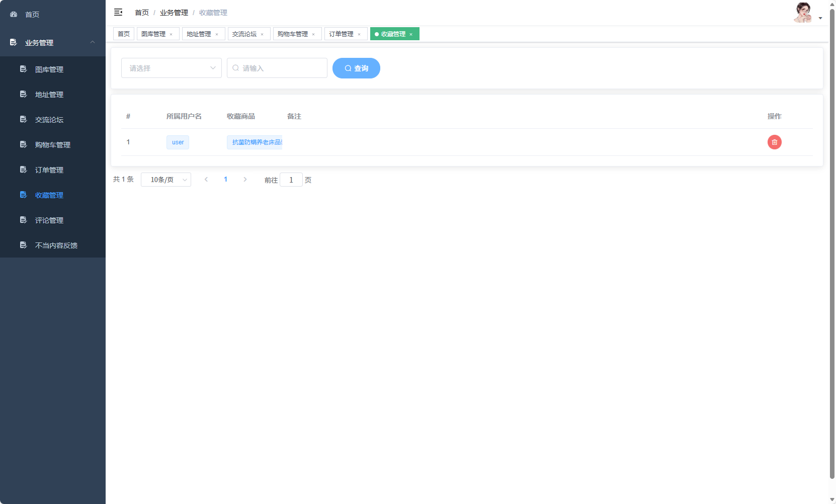Switch to the 交流论坛 tab
Viewport: 836px width, 504px height.
point(244,34)
